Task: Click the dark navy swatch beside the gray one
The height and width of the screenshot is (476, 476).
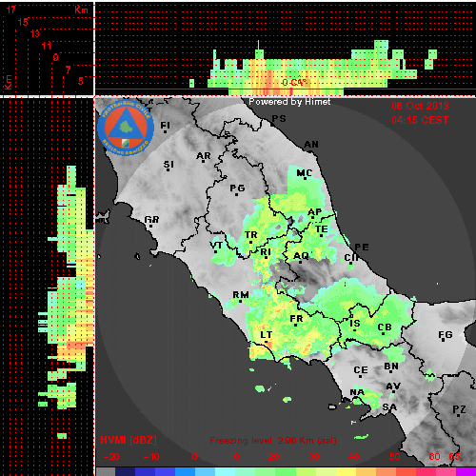Action: pyautogui.click(x=125, y=471)
